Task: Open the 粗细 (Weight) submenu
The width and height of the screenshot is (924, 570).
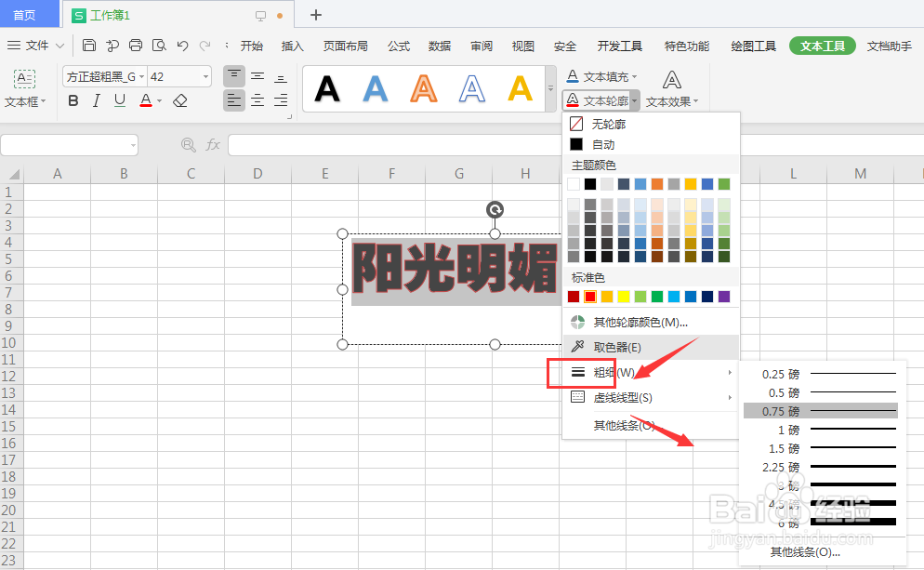Action: pyautogui.click(x=651, y=373)
